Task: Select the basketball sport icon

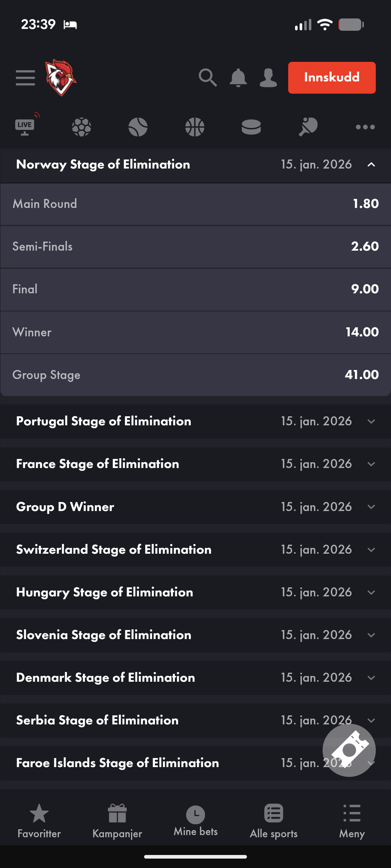Action: (195, 127)
